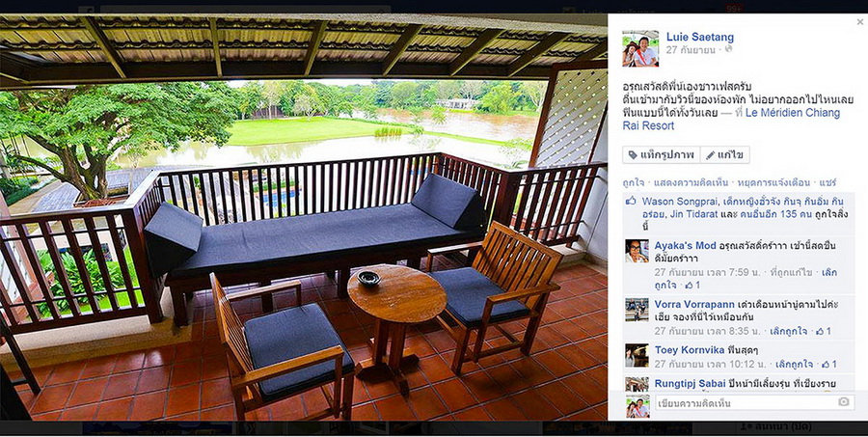Viewport: 868px width, 437px height.
Task: Close the photo viewer with the X
Action: [859, 22]
